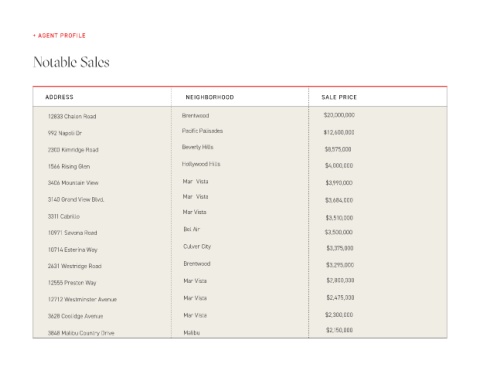Click the 1566 Rising Glen address
This screenshot has width=480, height=371.
[x=69, y=166]
